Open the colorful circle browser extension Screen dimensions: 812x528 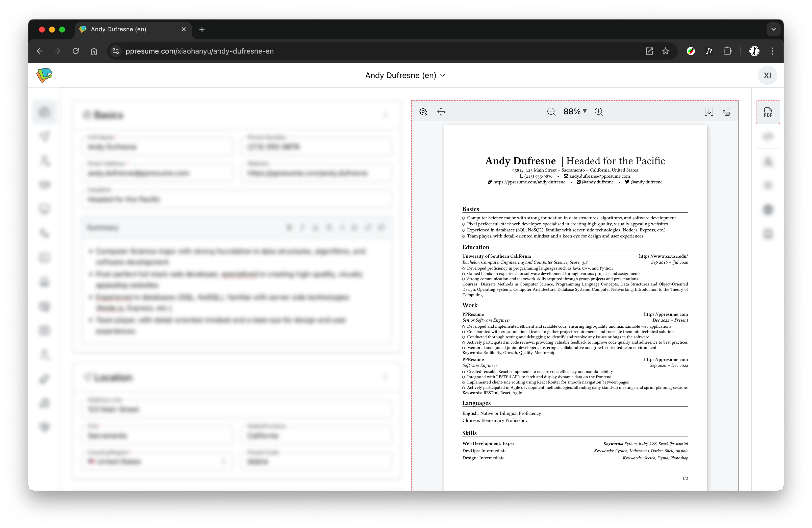pyautogui.click(x=691, y=51)
